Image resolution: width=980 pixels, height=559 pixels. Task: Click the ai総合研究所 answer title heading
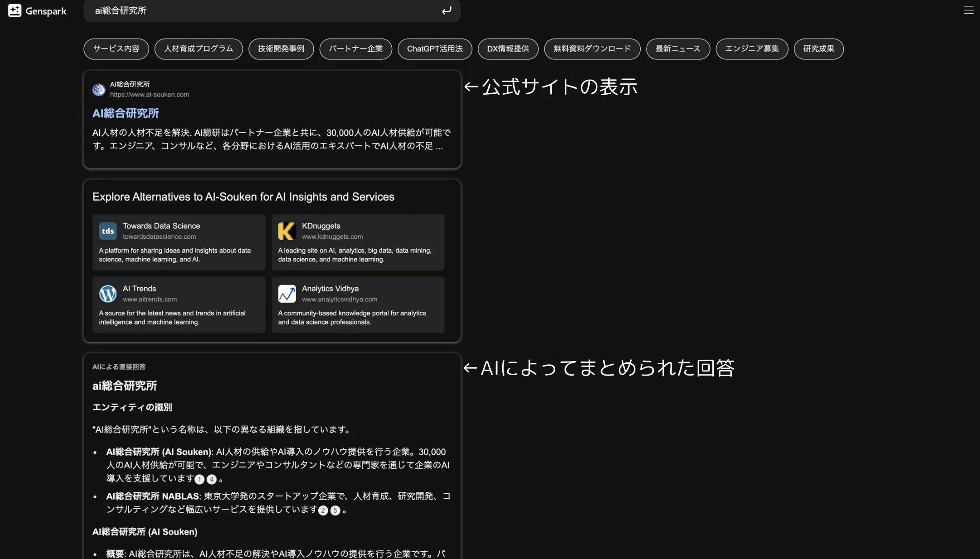click(125, 386)
